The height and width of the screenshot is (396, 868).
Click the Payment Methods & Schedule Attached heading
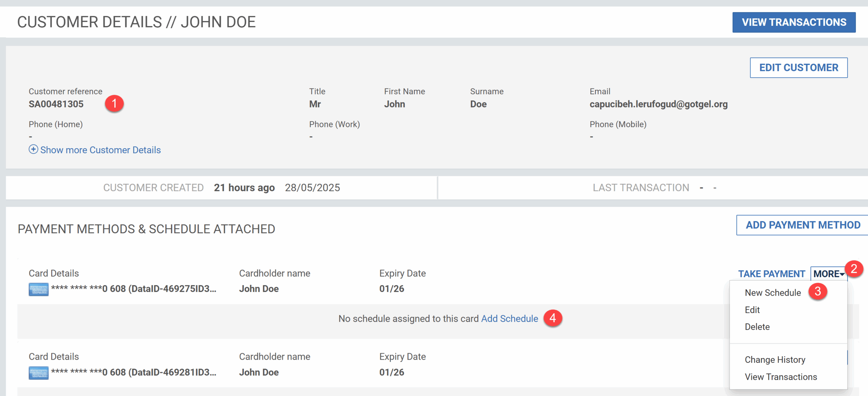coord(146,229)
